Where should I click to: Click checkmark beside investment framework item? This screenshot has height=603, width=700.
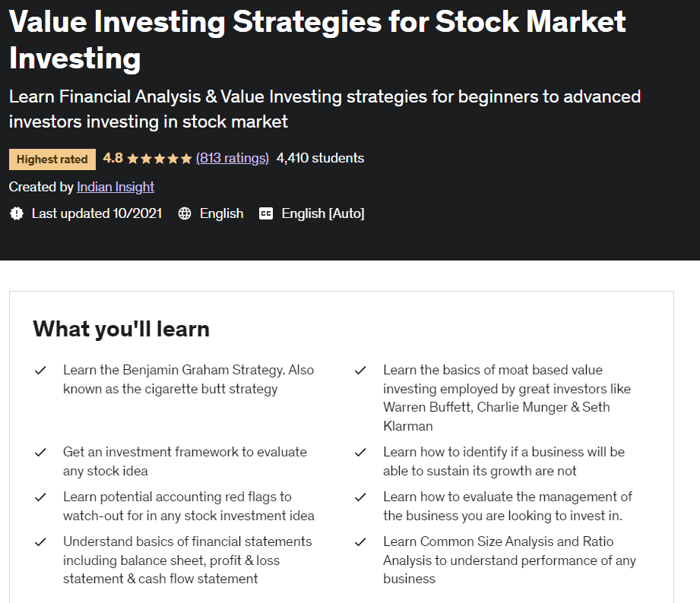(x=40, y=453)
